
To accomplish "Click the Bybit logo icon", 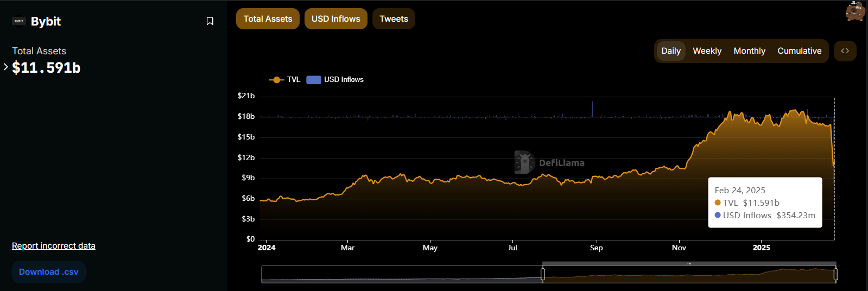I will click(19, 21).
